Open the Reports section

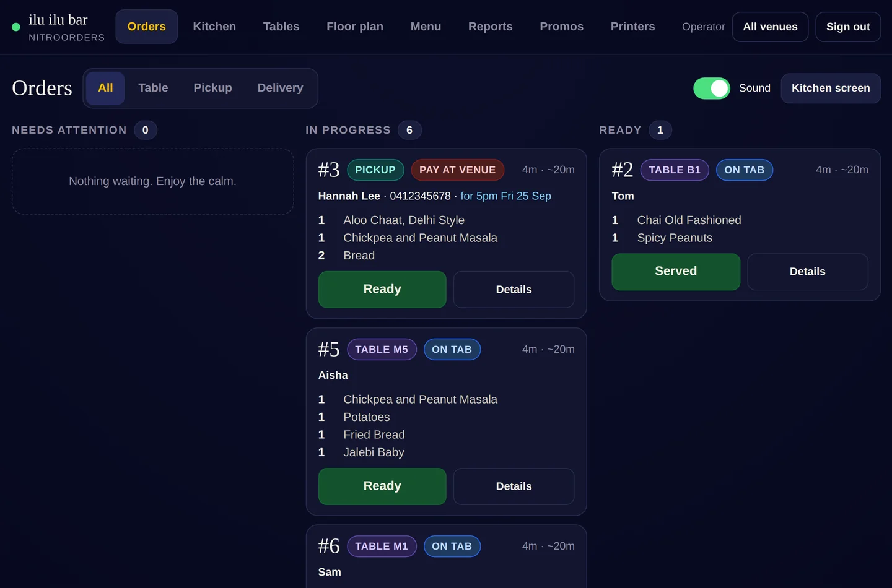click(x=490, y=27)
